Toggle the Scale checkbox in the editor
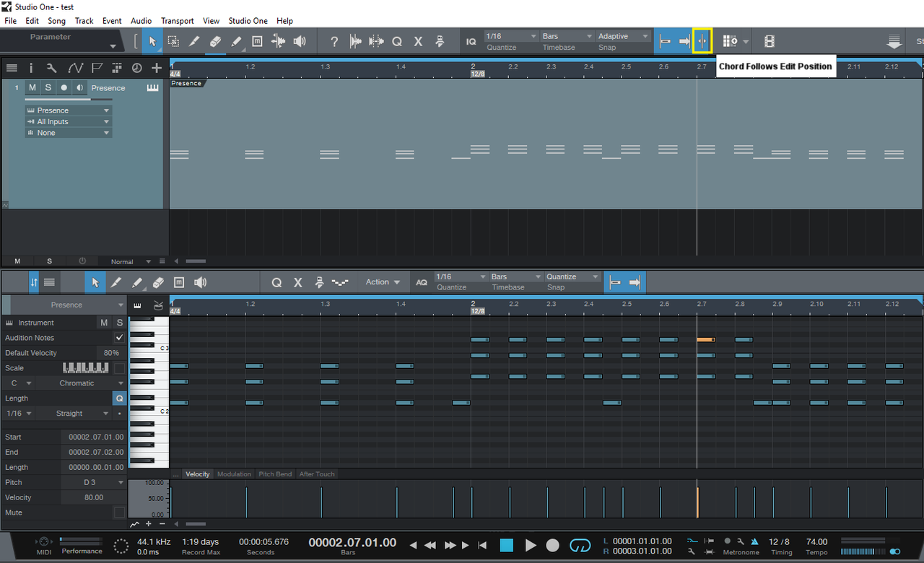Image resolution: width=924 pixels, height=563 pixels. click(119, 368)
